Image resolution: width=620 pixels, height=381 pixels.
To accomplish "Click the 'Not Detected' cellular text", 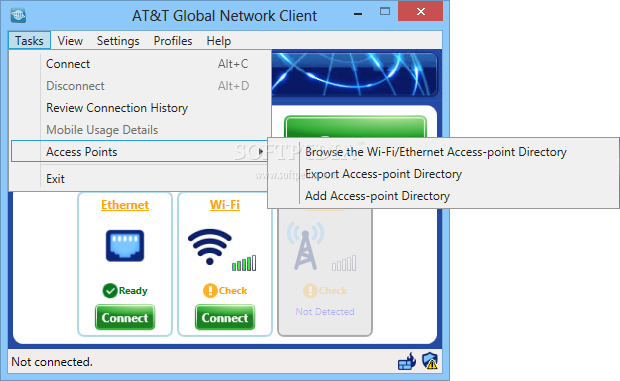I will 325,311.
